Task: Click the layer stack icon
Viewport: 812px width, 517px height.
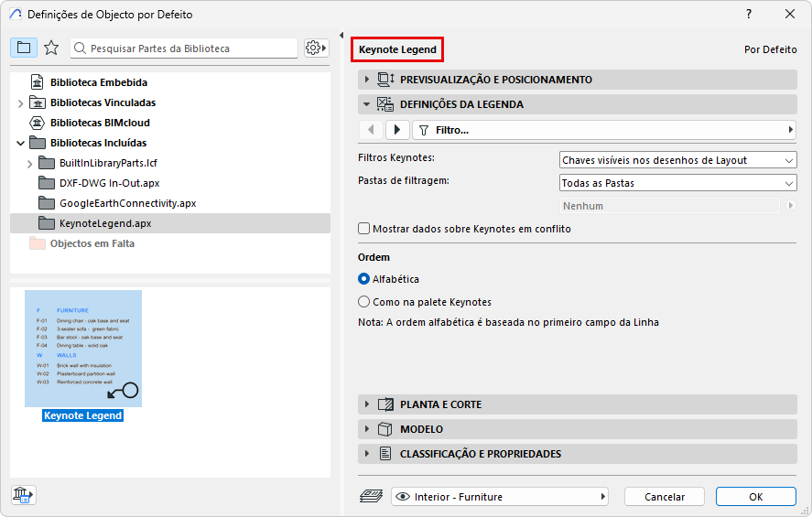Action: pos(372,496)
